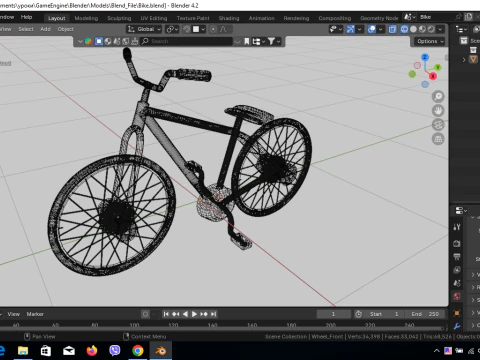Image resolution: width=480 pixels, height=360 pixels.
Task: Play animation in reverse
Action: point(185,314)
